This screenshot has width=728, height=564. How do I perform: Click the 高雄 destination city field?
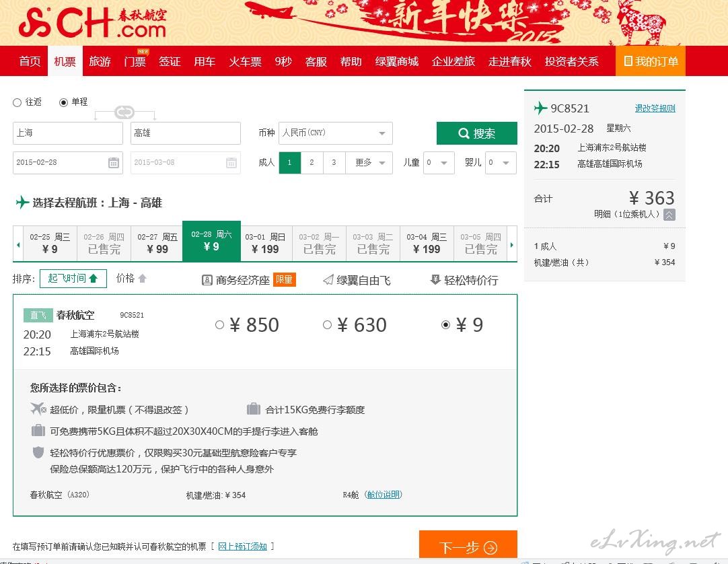(x=186, y=133)
